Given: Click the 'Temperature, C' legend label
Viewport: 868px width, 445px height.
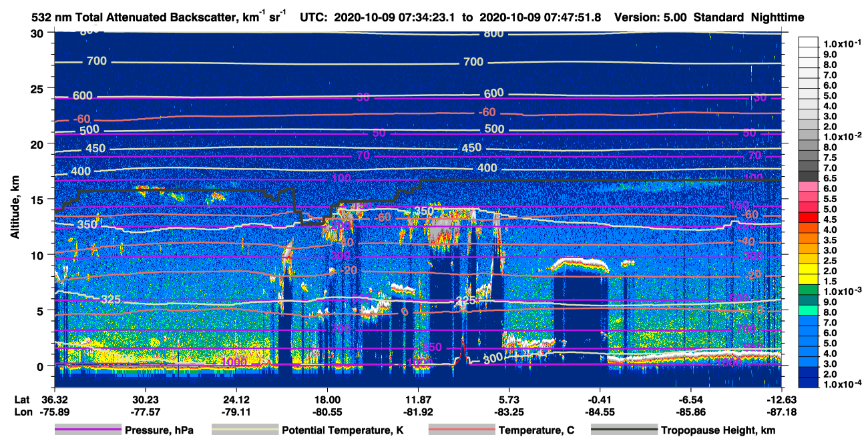Looking at the screenshot, I should 536,430.
